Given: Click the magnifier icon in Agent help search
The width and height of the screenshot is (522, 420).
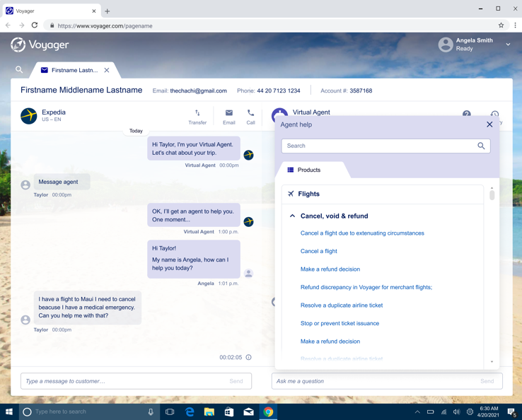Looking at the screenshot, I should click(x=481, y=146).
